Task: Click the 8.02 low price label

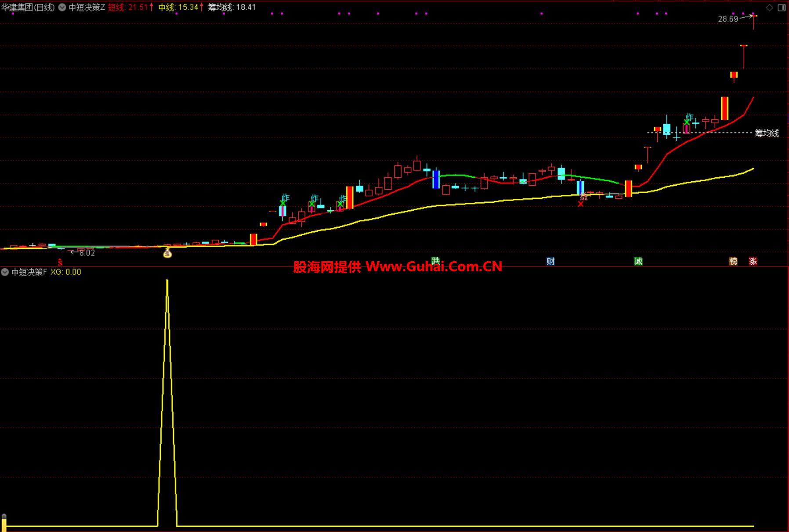Action: coord(87,252)
